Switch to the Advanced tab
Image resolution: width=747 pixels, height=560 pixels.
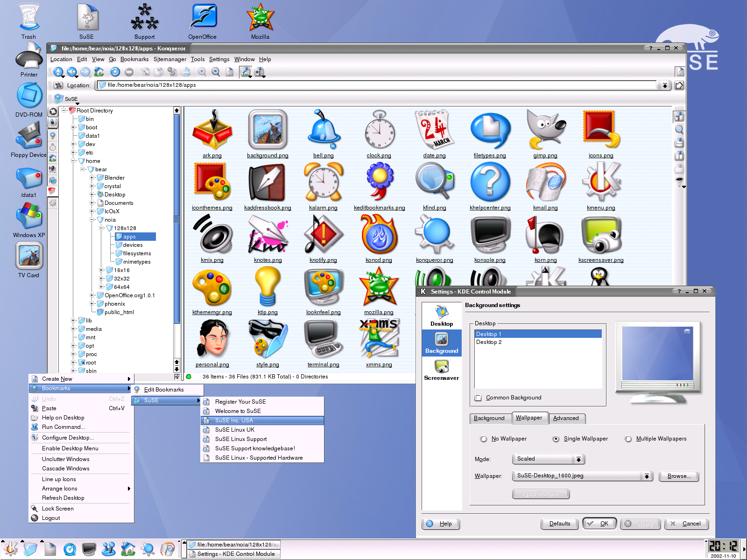566,418
